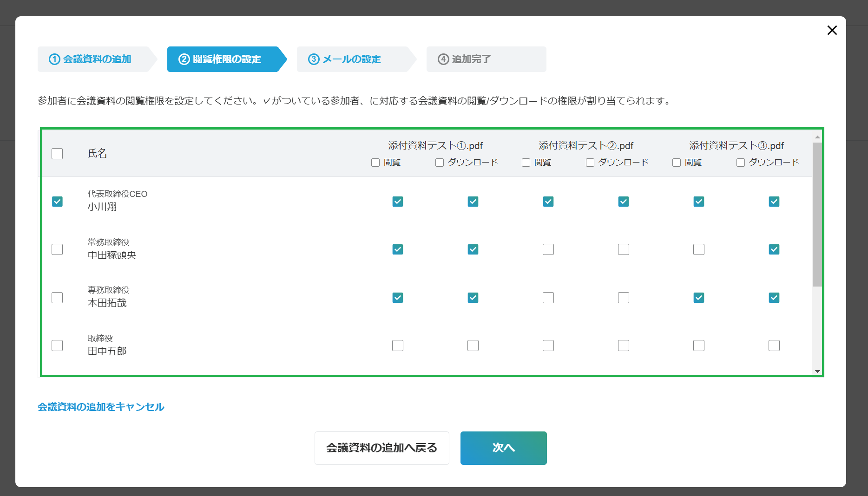
Task: Enable ダウンロード column for 添付資料テスト③.pdf
Action: (740, 162)
